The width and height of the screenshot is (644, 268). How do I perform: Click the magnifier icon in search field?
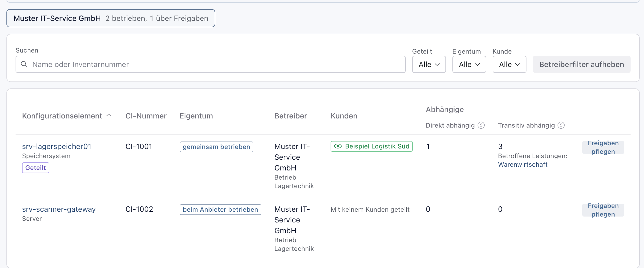tap(24, 64)
